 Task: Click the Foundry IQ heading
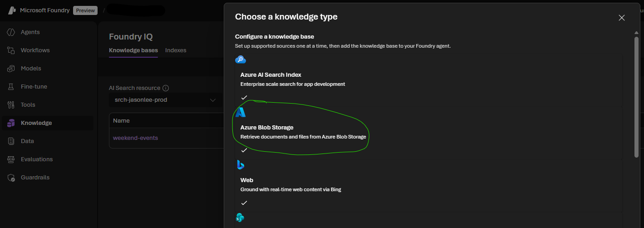pos(131,37)
